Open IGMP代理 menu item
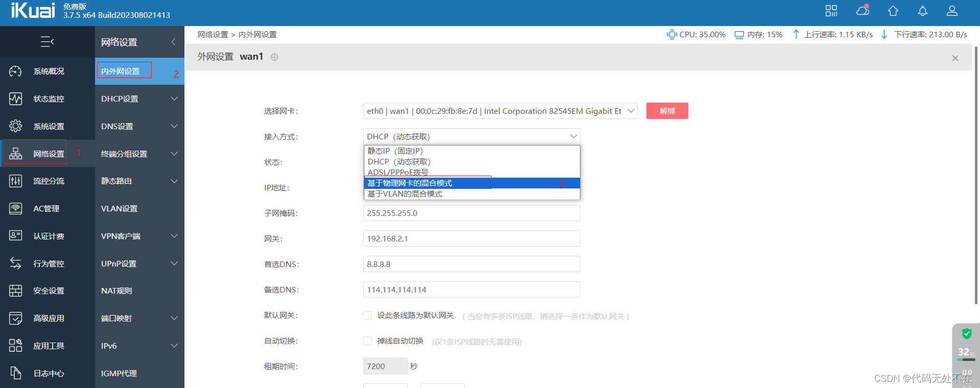Screen dimensions: 980x388 139,373
